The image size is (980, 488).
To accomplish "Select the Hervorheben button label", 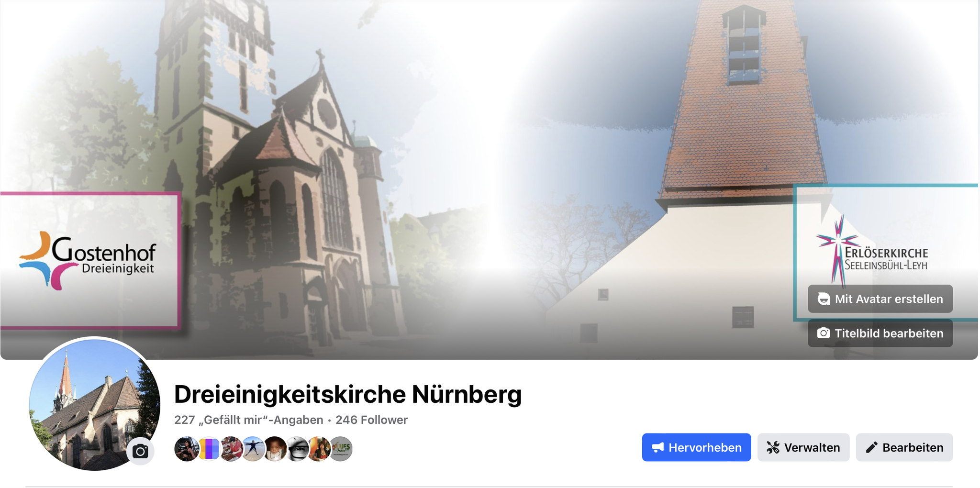I will [705, 448].
